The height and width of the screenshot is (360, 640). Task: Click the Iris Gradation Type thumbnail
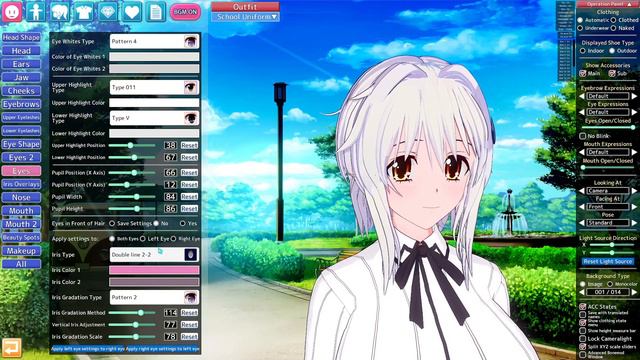click(191, 298)
